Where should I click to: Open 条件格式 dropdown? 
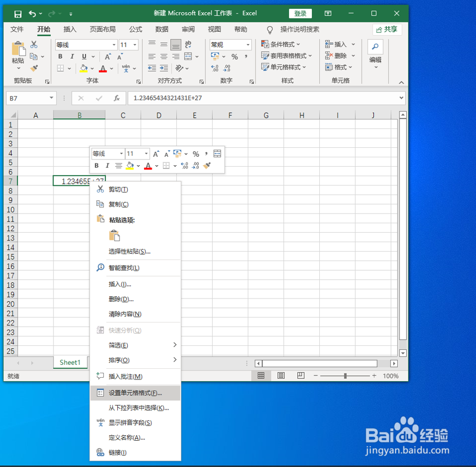click(281, 44)
